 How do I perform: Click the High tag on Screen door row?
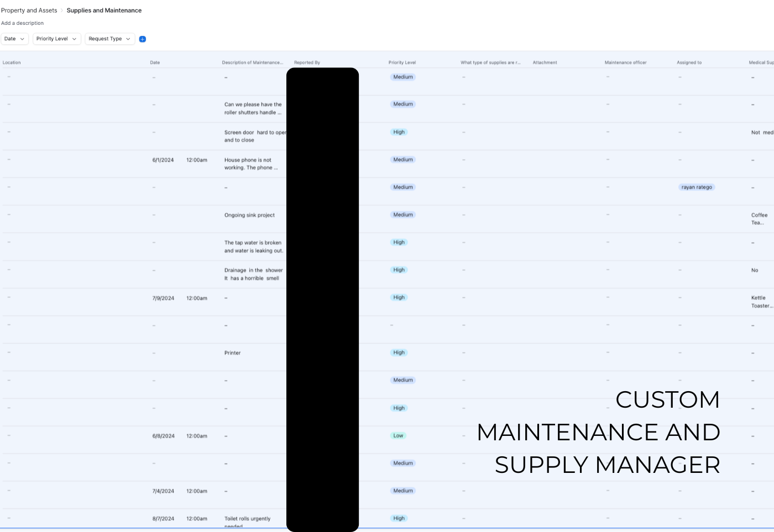[399, 132]
